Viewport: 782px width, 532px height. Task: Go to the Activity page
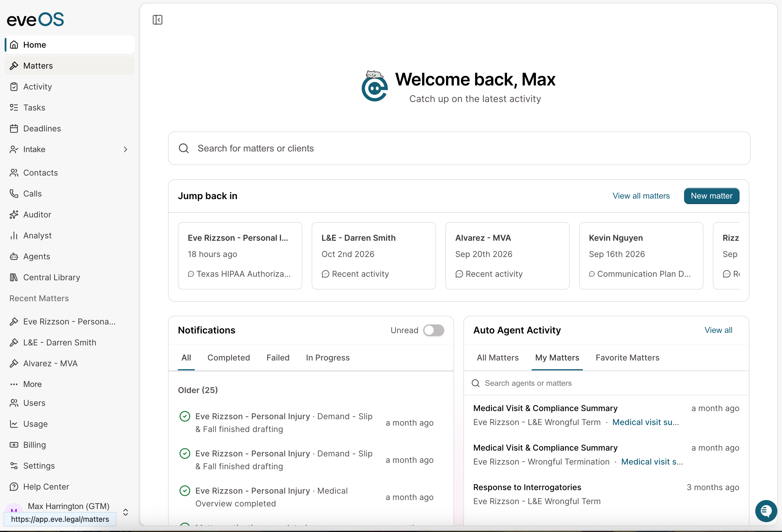pos(70,86)
